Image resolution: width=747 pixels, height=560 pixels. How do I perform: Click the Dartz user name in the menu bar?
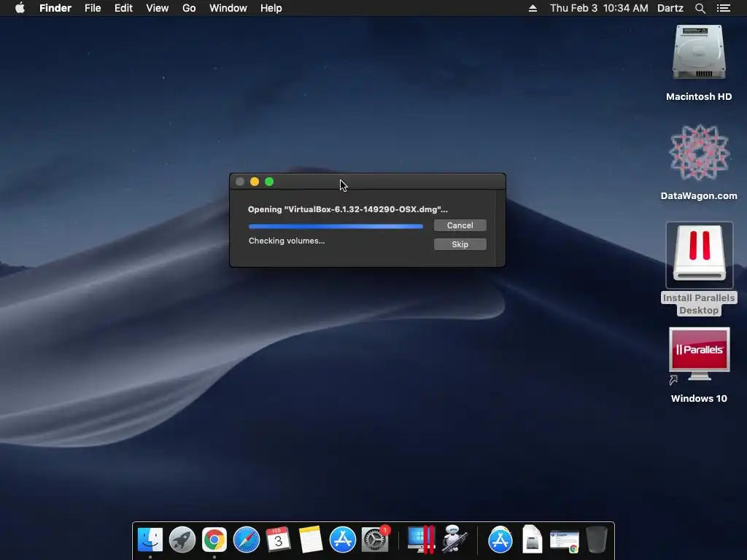pos(670,8)
